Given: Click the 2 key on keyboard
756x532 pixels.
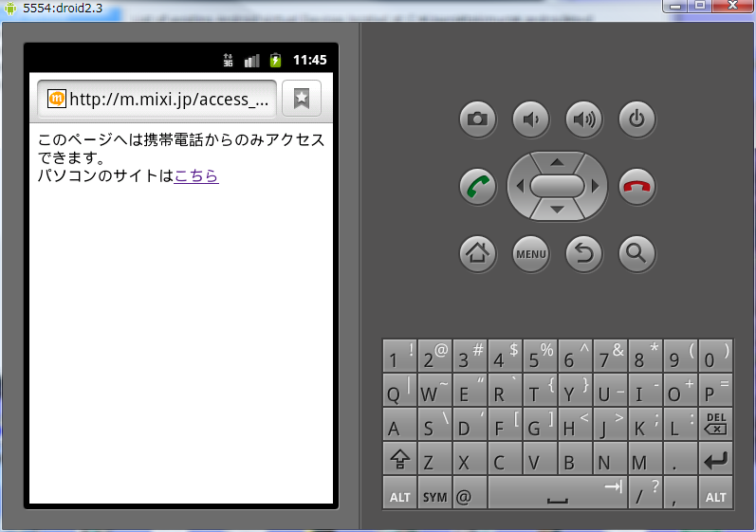Looking at the screenshot, I should point(434,356).
